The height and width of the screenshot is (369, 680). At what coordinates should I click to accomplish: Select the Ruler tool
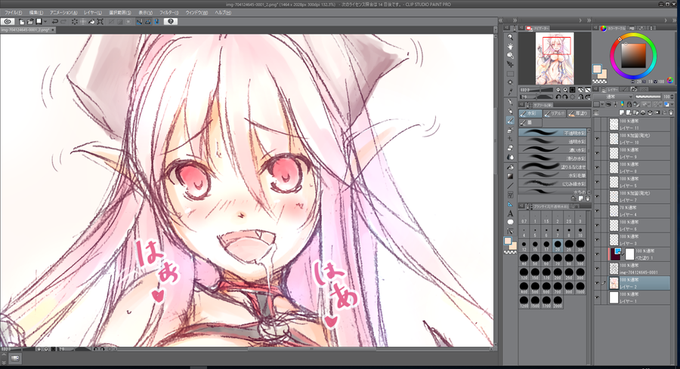(510, 204)
